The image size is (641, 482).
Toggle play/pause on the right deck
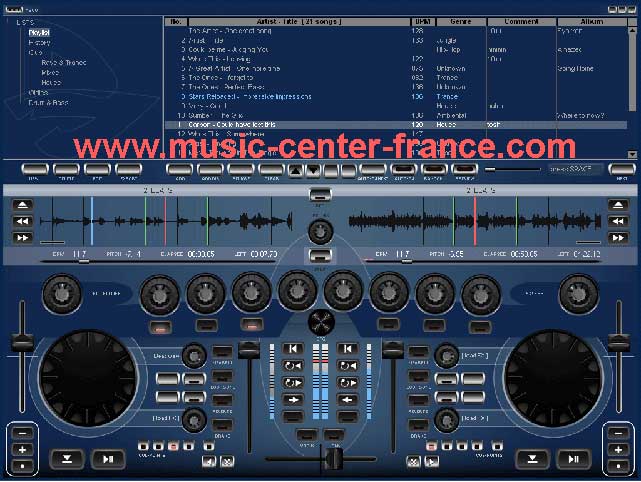[574, 459]
